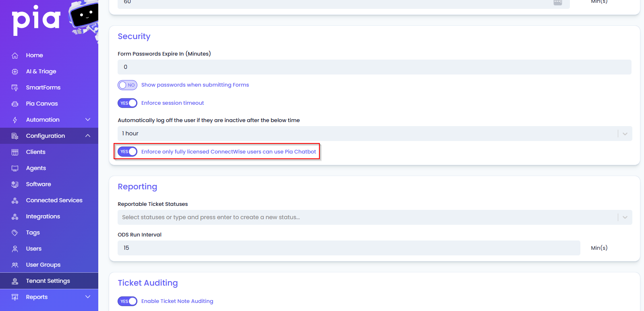Click the pia logo at top left
644x311 pixels.
36,20
